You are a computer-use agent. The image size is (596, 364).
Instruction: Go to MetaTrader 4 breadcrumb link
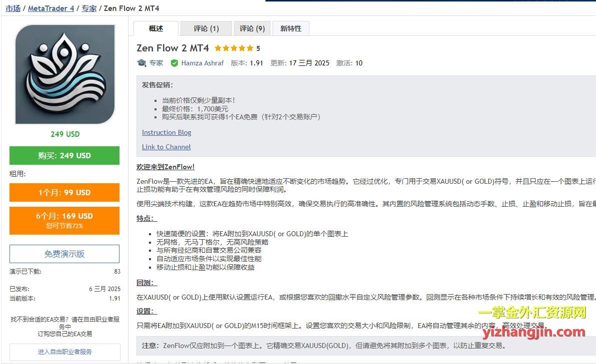(x=51, y=8)
